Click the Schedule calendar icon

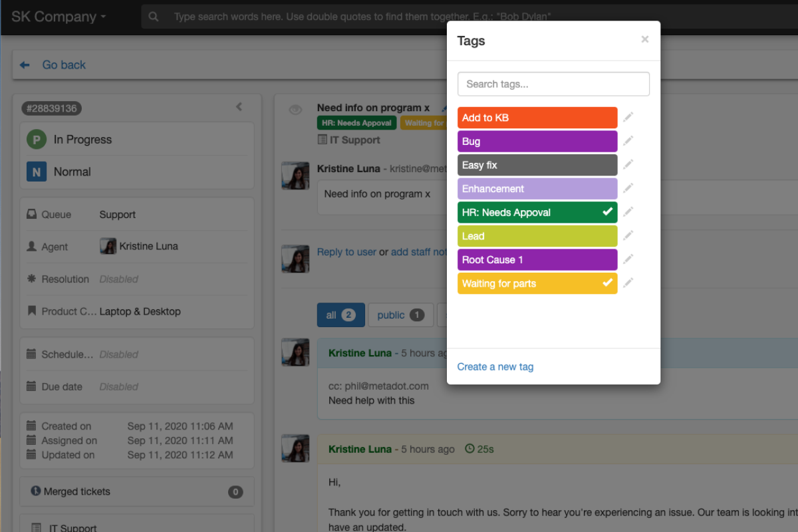pos(31,354)
